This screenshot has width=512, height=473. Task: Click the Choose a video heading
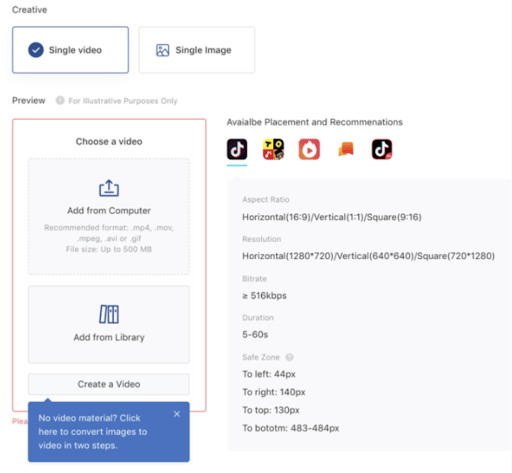coord(109,141)
